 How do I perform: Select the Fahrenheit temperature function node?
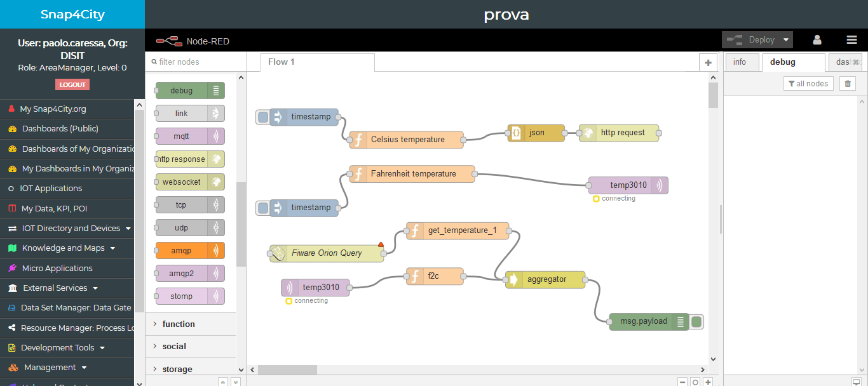tap(412, 174)
